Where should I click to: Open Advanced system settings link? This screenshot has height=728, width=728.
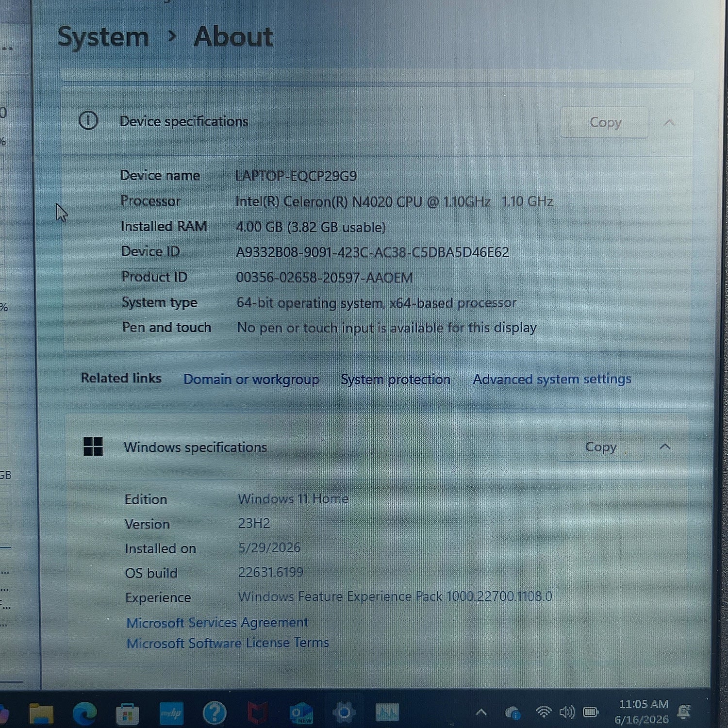click(552, 379)
